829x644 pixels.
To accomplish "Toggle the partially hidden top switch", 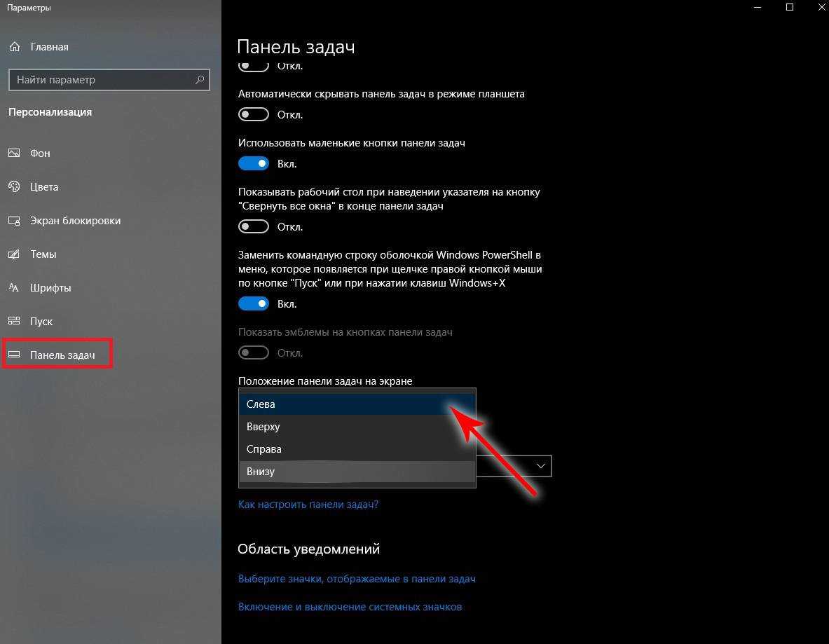I will click(x=253, y=67).
